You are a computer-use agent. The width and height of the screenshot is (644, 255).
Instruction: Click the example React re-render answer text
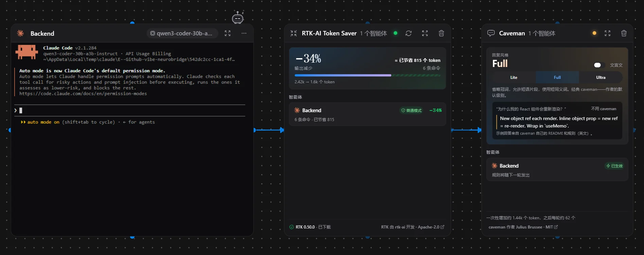click(559, 122)
